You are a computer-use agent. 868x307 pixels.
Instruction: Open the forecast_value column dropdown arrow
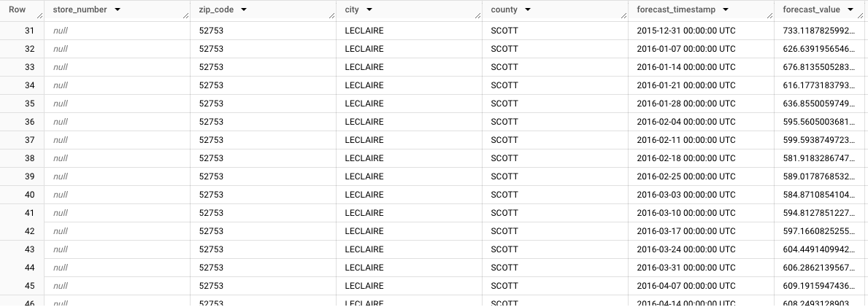coord(850,10)
